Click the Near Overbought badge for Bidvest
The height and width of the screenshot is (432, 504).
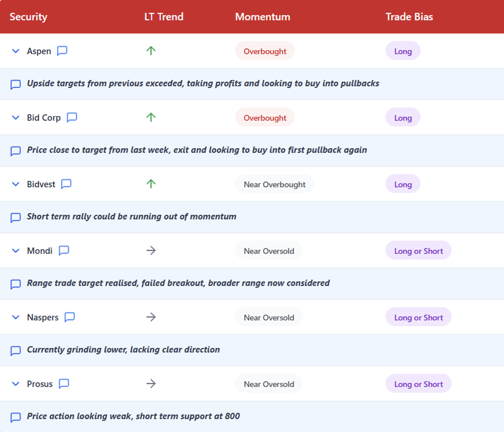pos(274,184)
